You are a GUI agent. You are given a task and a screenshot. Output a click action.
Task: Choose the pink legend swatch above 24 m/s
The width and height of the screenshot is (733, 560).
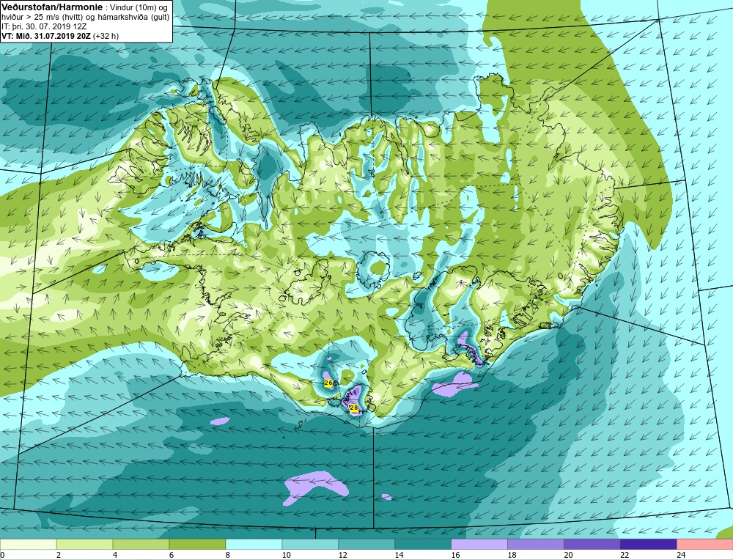click(705, 545)
